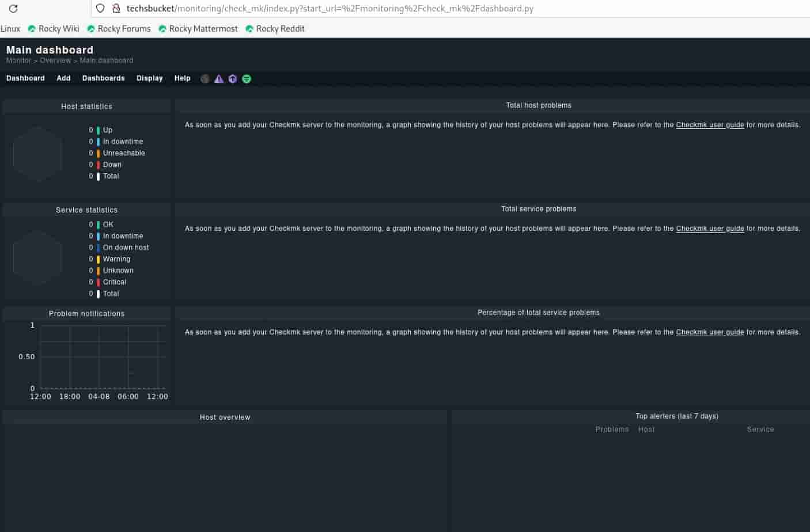
Task: Open Checkmk user guide in Total host problems
Action: coord(710,125)
